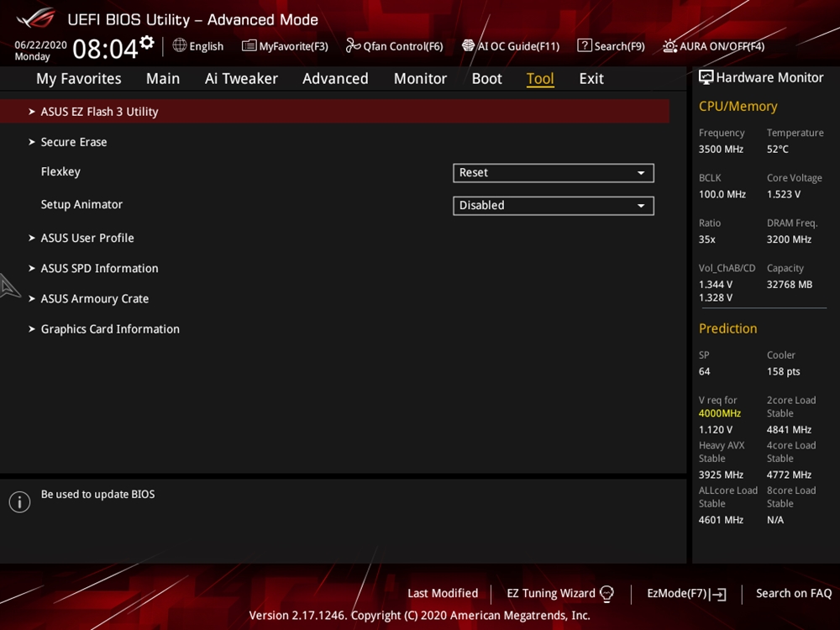This screenshot has width=840, height=630.
Task: Click the Version 2.17.1246 copyright text
Action: [419, 615]
